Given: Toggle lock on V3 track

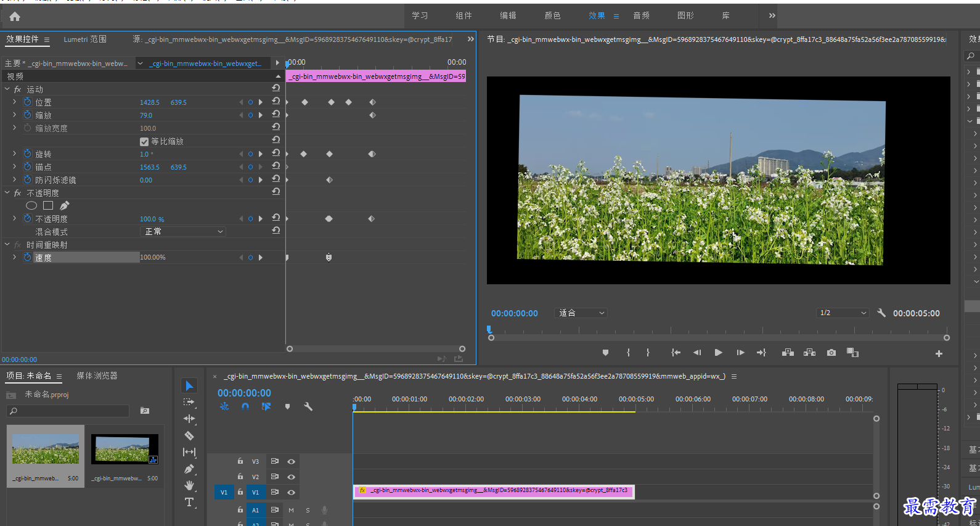Looking at the screenshot, I should [x=240, y=461].
